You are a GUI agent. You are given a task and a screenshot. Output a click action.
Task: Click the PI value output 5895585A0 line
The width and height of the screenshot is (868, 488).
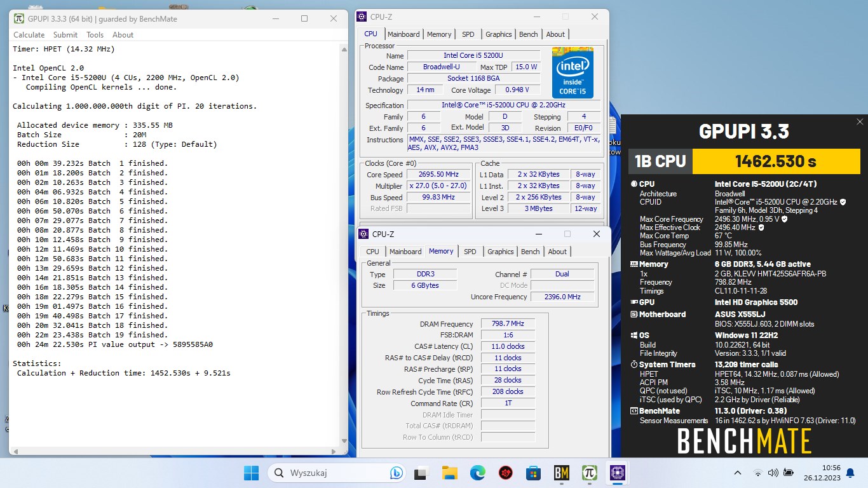tap(115, 344)
